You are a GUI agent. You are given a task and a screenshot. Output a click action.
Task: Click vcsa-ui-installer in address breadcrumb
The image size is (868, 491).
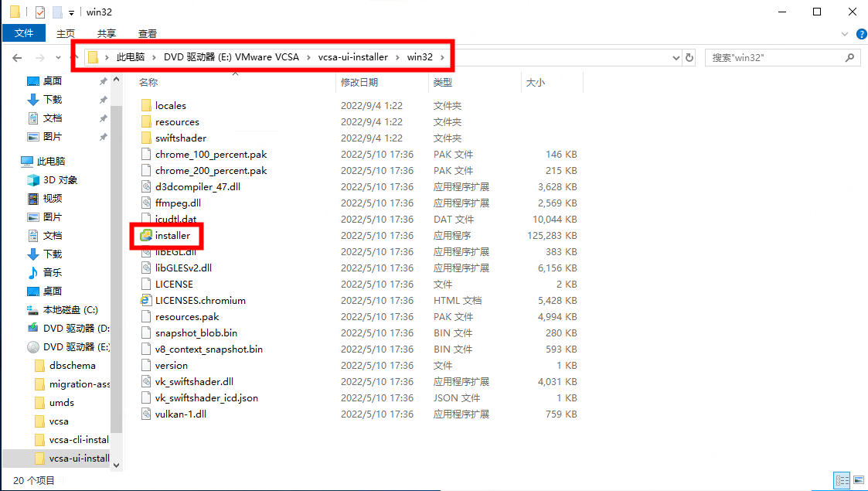[x=352, y=57]
